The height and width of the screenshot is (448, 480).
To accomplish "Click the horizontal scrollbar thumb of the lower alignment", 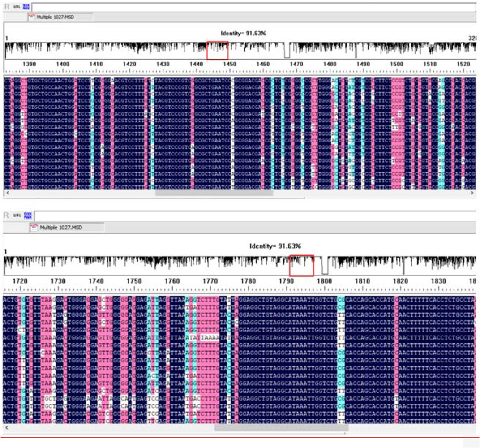I will [x=281, y=427].
